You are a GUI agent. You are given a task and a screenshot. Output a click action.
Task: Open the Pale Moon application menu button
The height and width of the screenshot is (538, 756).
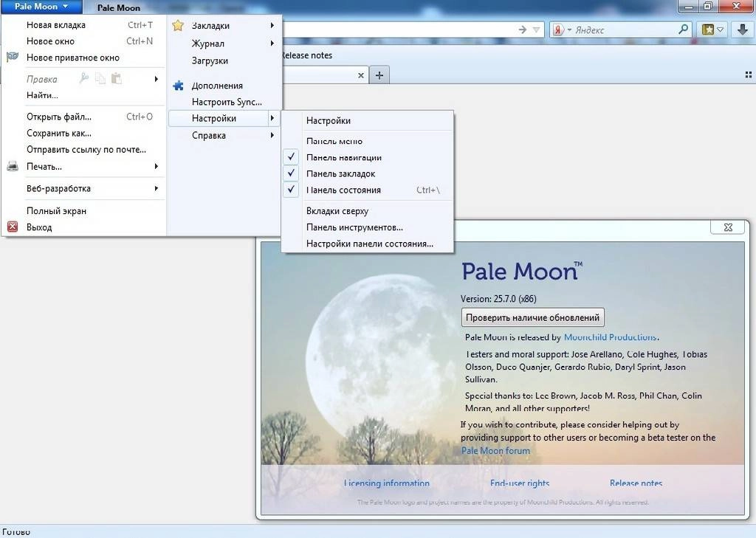coord(41,7)
